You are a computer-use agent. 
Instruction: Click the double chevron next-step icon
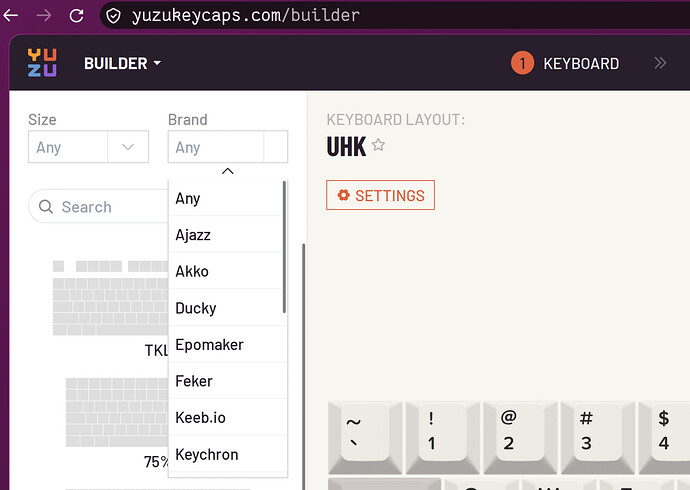[x=660, y=63]
